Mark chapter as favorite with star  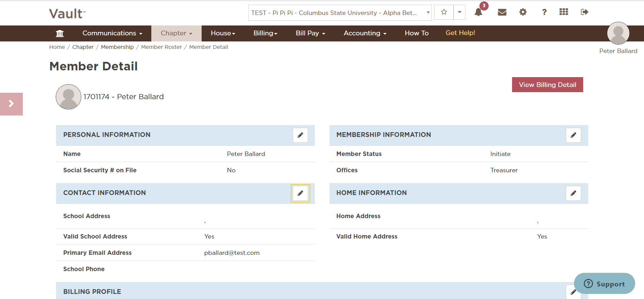pyautogui.click(x=444, y=12)
